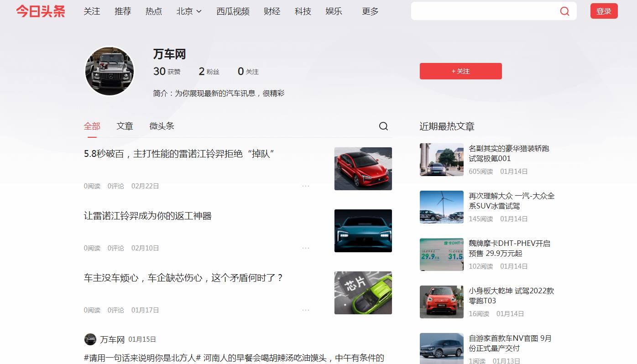Open hot article 试驾极氪001

tap(509, 154)
